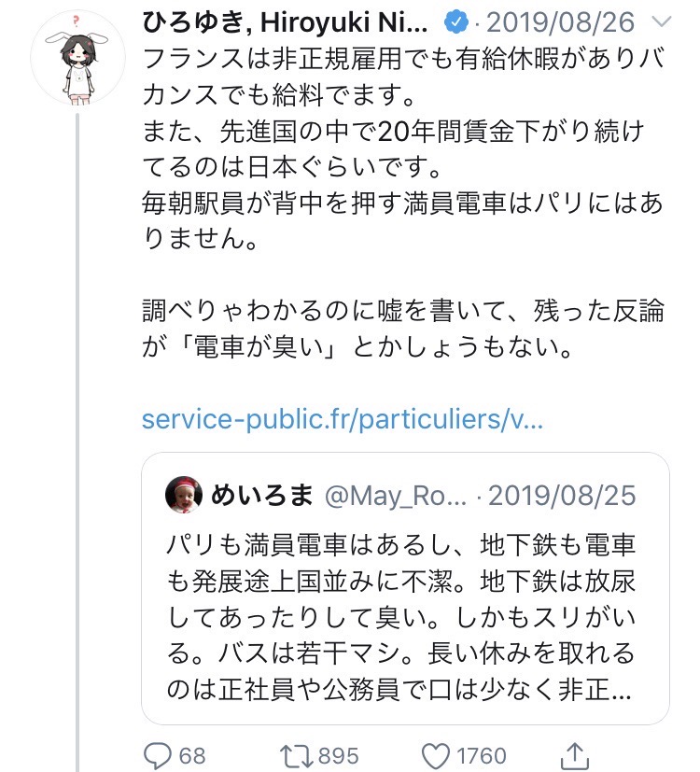Screen dimensions: 700x772
Task: Click the 2019/08/25 quoted tweet date
Action: coord(561,495)
